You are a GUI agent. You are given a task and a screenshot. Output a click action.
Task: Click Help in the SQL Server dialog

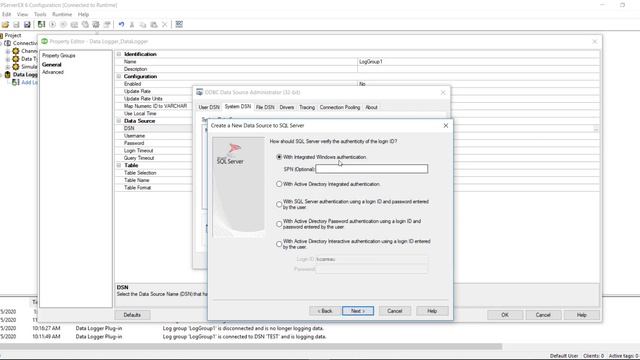click(432, 311)
